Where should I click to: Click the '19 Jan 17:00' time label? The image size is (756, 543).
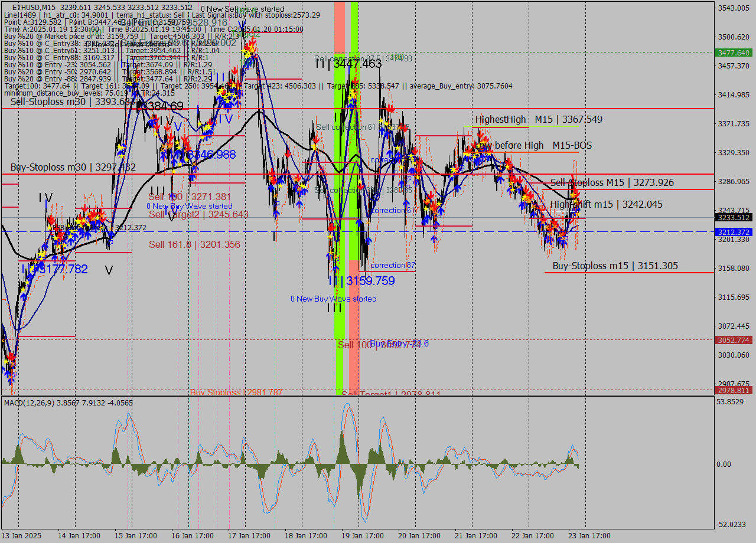coord(363,536)
